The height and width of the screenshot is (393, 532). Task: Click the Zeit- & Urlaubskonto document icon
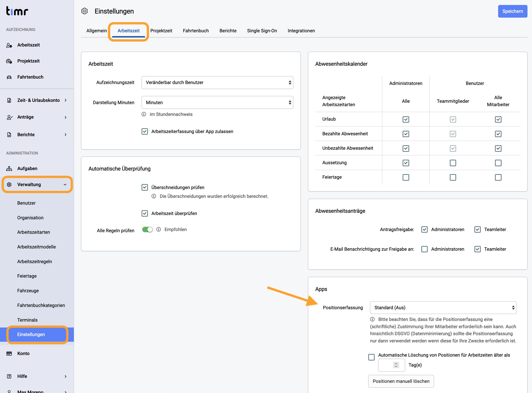coord(9,100)
